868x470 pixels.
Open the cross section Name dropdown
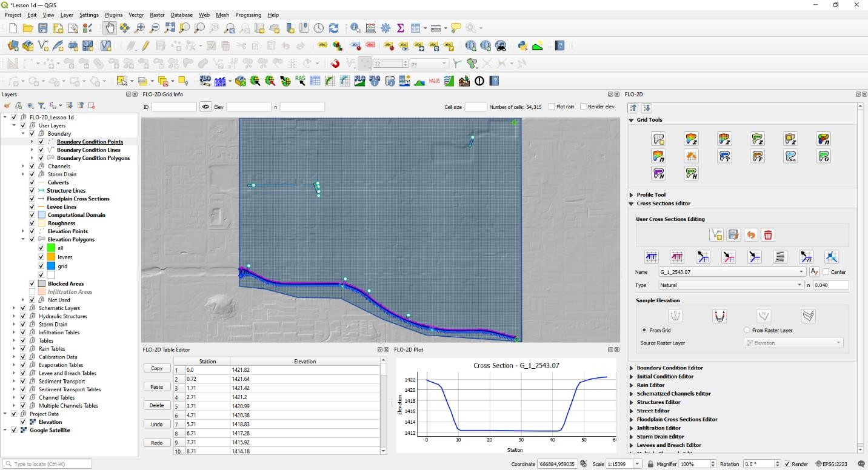[801, 272]
